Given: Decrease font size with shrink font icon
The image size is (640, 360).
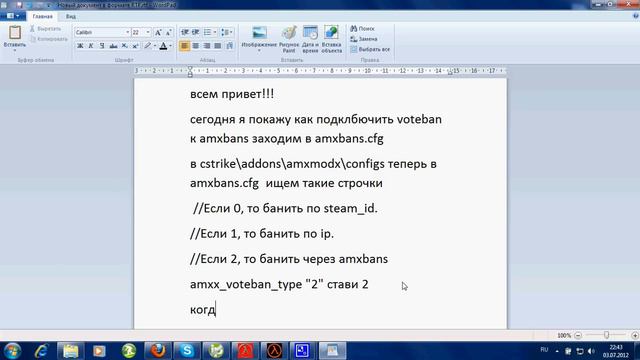Looking at the screenshot, I should 169,32.
